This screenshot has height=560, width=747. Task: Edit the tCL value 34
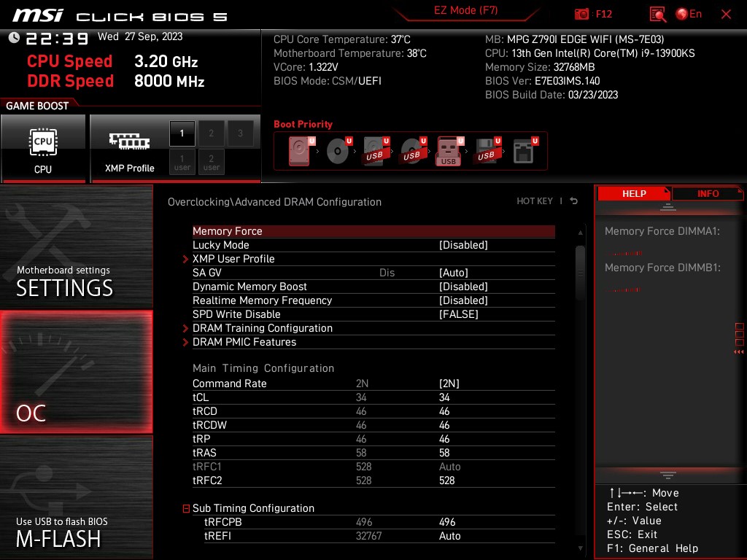click(x=444, y=397)
